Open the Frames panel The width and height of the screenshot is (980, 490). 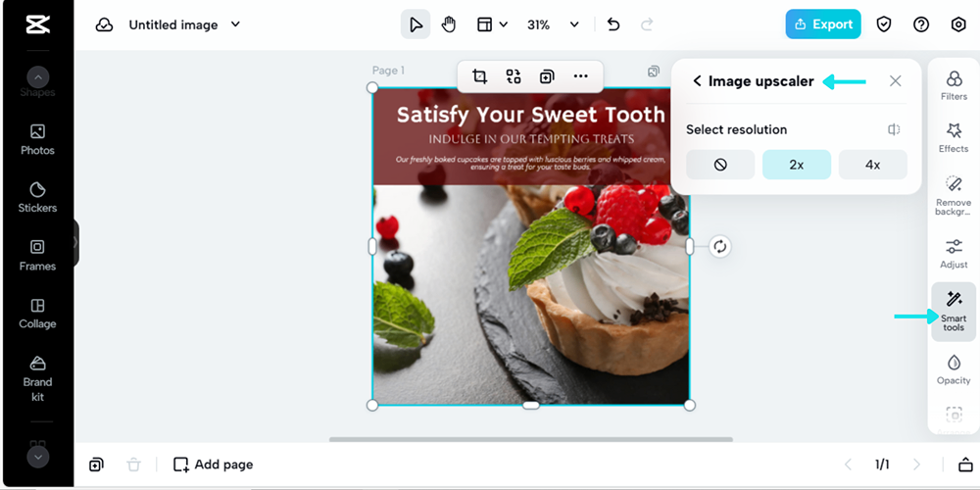[x=37, y=255]
